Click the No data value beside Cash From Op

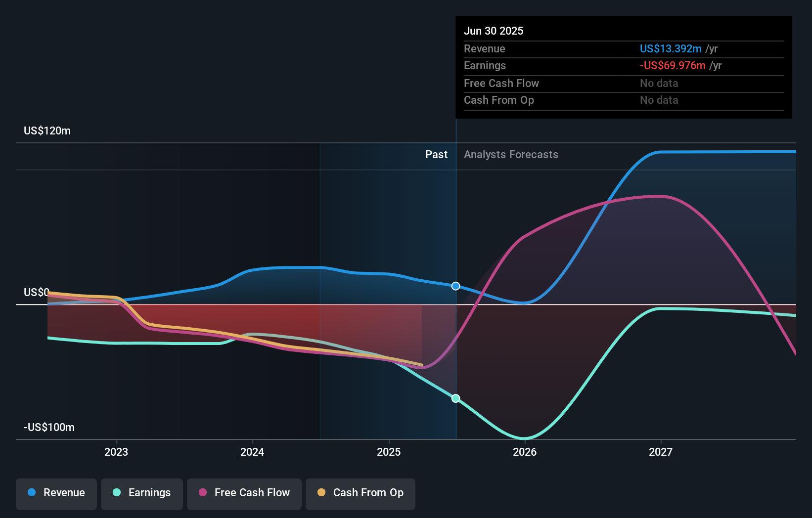(659, 100)
